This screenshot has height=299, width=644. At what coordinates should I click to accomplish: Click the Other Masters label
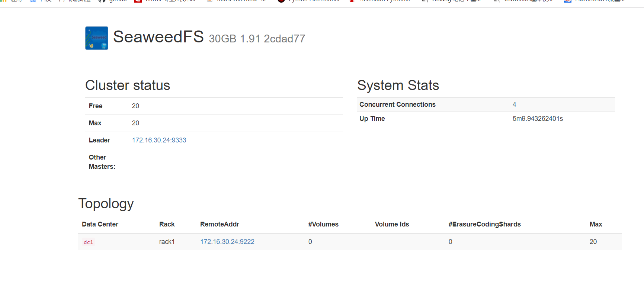[x=102, y=162]
